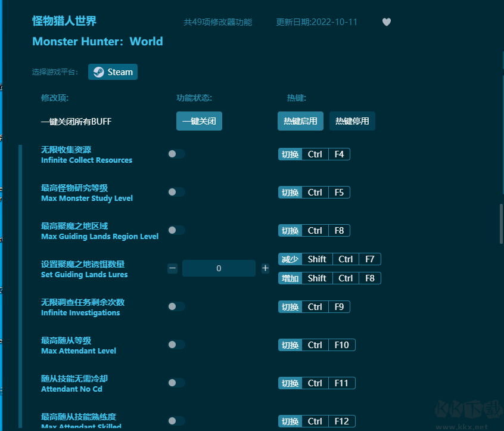Click the F4 hotkey key box
Image resolution: width=504 pixels, height=431 pixels.
pyautogui.click(x=339, y=154)
